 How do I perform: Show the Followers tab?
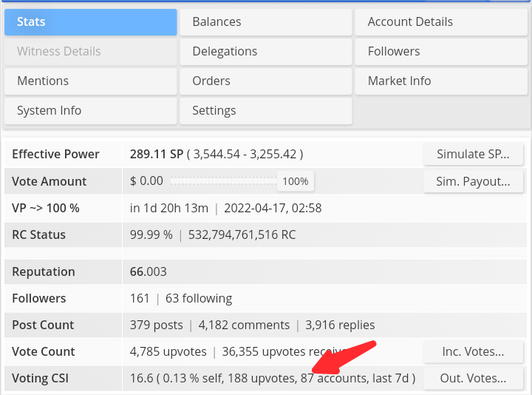coord(441,52)
